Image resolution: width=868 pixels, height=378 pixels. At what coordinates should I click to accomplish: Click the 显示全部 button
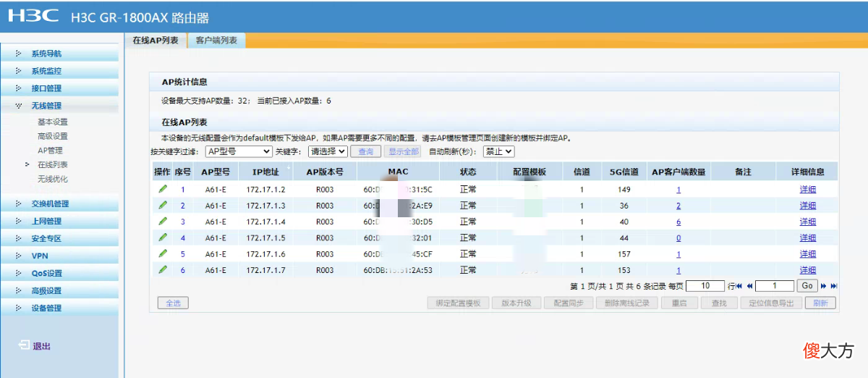tap(403, 151)
